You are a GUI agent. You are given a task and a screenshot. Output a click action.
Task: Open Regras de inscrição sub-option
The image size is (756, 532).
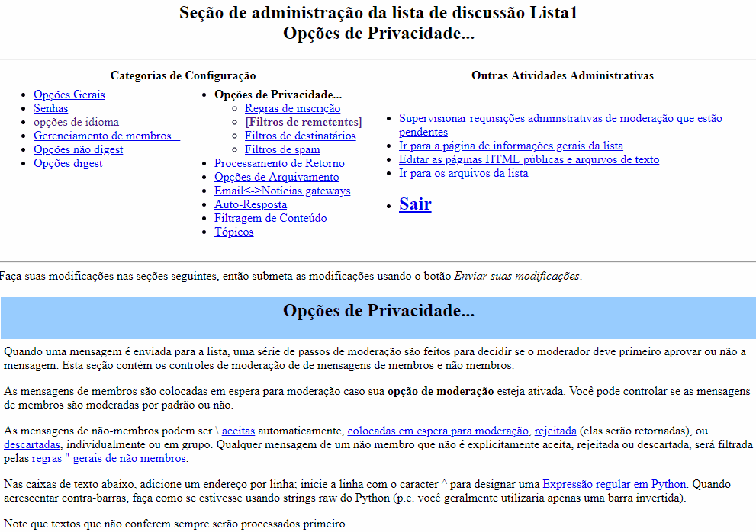tap(292, 108)
